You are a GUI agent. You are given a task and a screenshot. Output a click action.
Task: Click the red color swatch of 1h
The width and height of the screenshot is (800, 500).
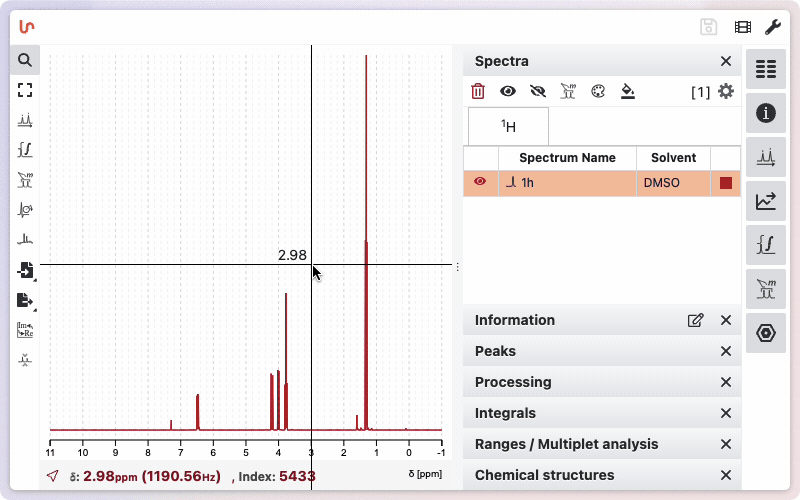pyautogui.click(x=726, y=183)
